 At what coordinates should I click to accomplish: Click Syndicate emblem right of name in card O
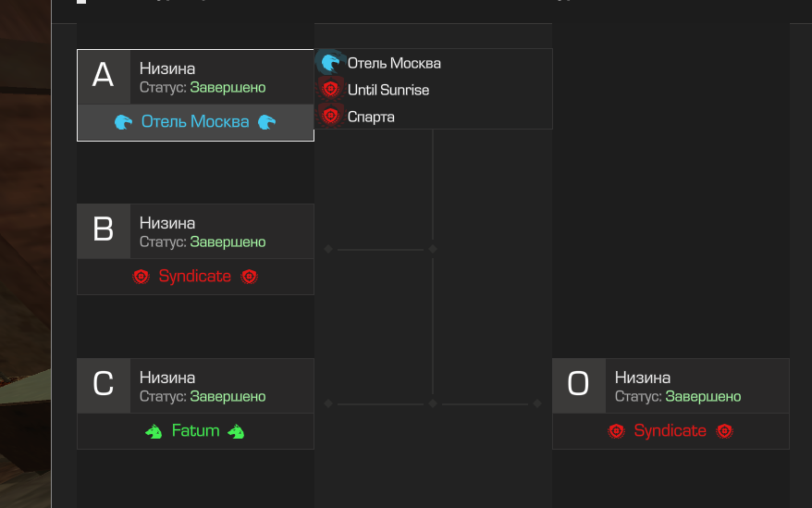point(724,431)
